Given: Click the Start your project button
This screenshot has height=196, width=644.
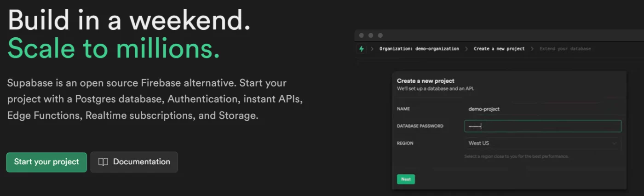Looking at the screenshot, I should pos(46,162).
